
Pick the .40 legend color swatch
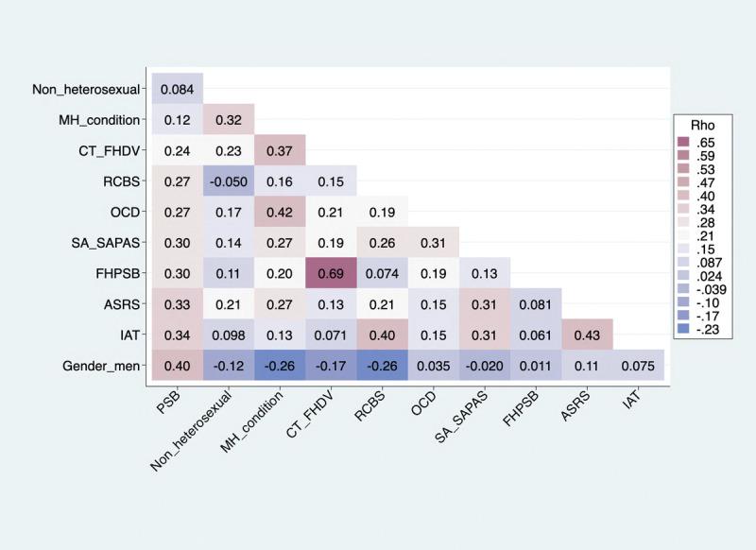point(686,197)
